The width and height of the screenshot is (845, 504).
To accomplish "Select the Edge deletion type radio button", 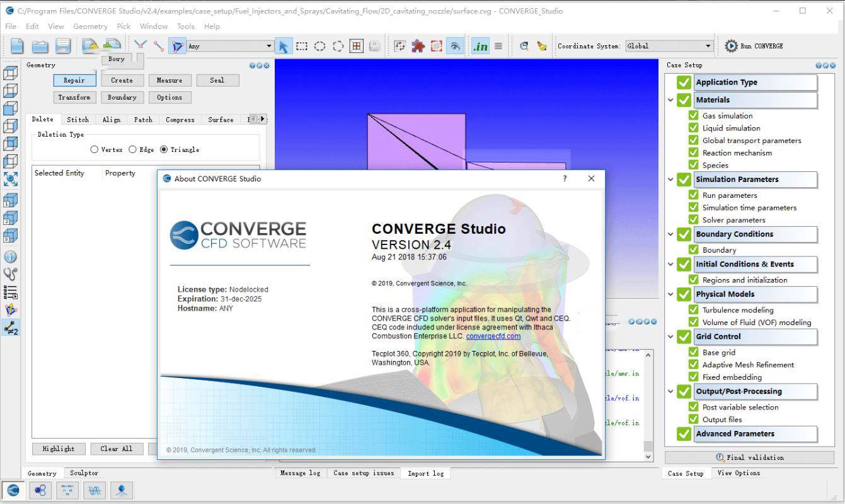I will (132, 150).
